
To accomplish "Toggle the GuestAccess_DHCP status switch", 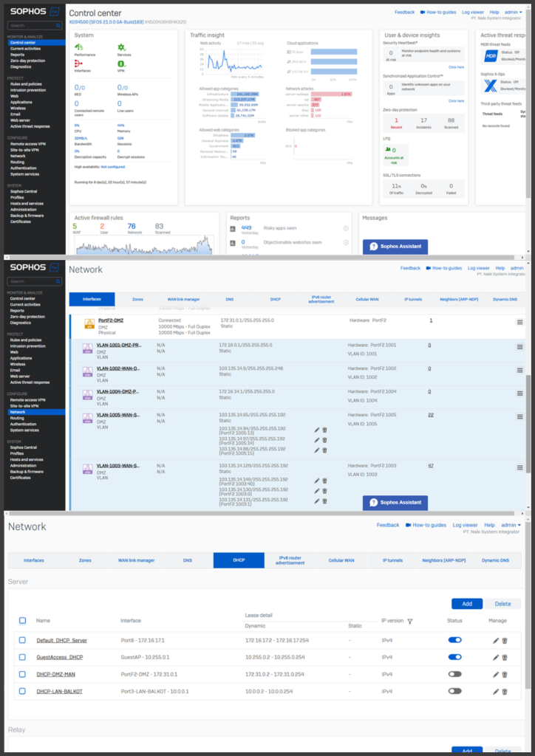I will tap(454, 656).
